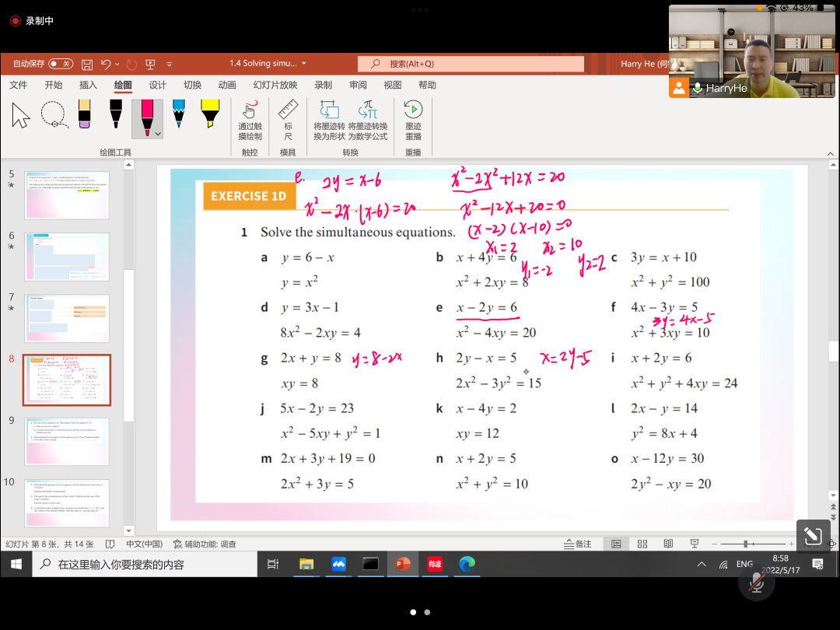Select the pink red pen

(147, 118)
